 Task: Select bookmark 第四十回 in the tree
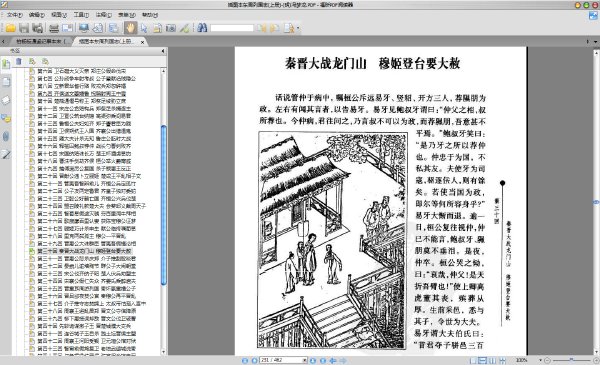(x=84, y=326)
